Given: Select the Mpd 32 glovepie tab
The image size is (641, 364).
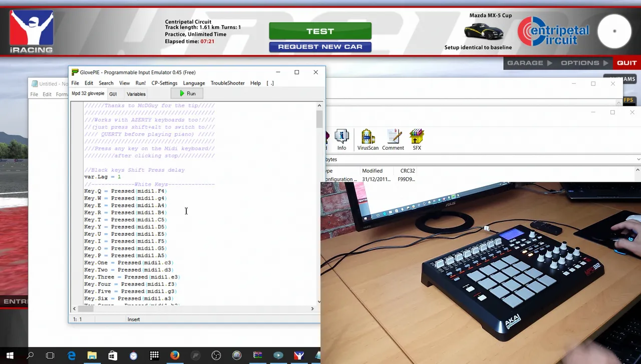Looking at the screenshot, I should 88,94.
